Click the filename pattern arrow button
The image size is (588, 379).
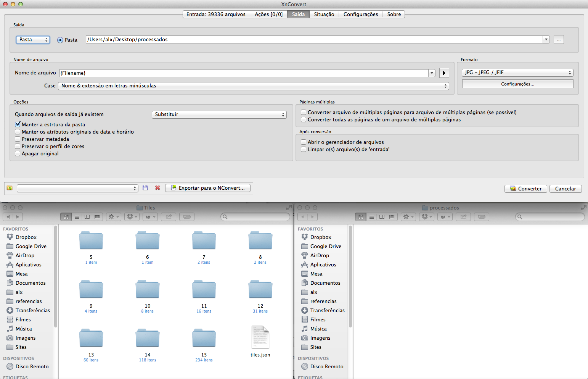click(x=444, y=73)
